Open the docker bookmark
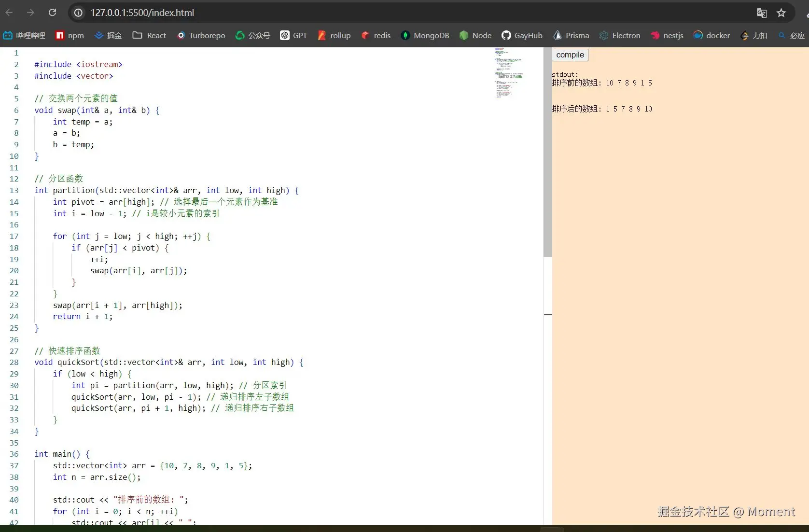Viewport: 809px width, 532px height. click(x=712, y=35)
